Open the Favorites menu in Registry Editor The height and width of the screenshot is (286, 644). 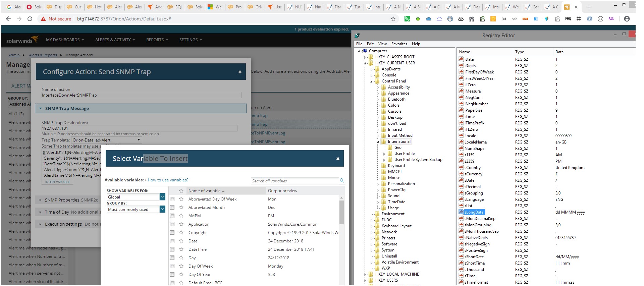(399, 44)
